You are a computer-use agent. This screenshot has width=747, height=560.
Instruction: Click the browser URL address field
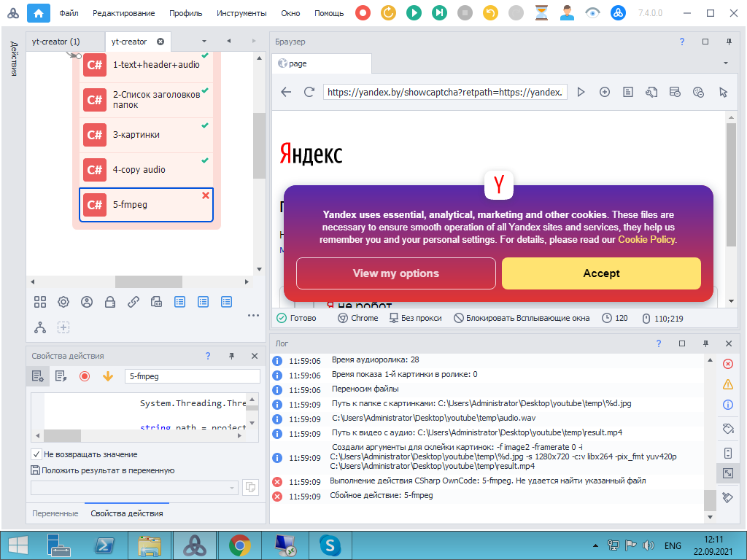(445, 92)
